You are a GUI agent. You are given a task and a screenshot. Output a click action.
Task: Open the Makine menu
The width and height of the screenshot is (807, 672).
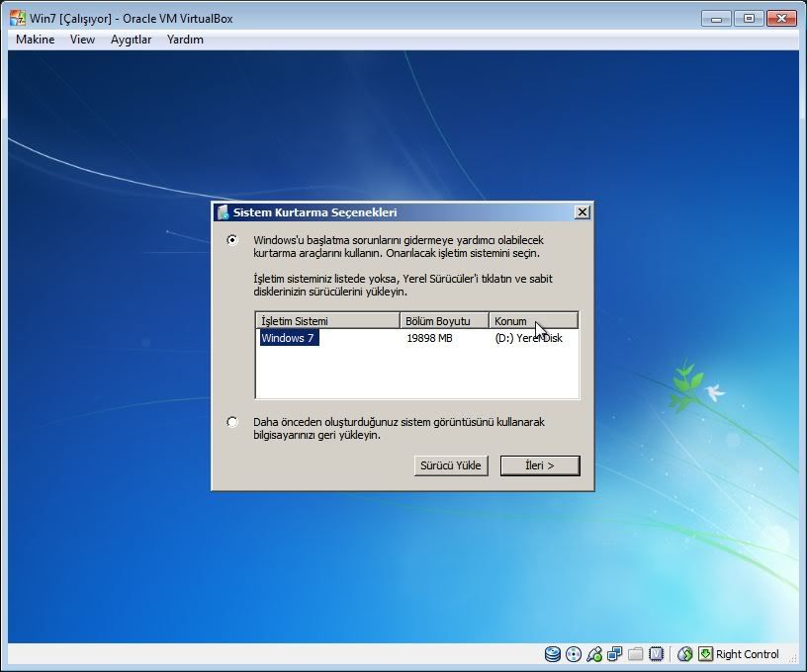click(x=36, y=40)
